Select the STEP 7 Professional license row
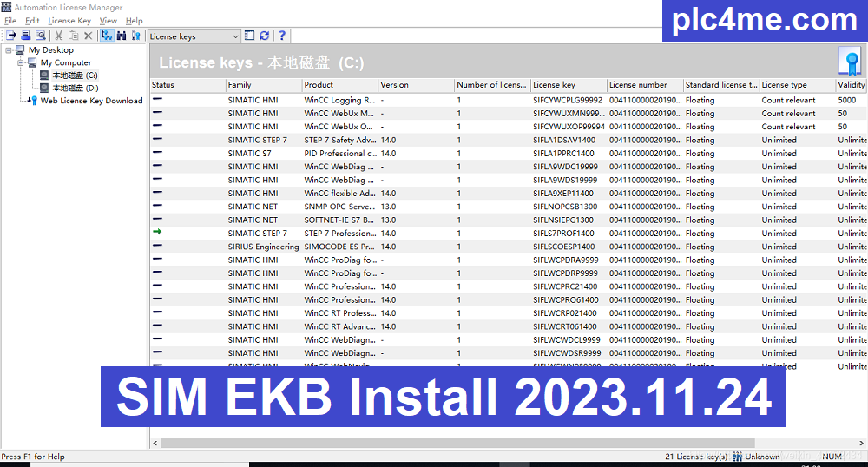This screenshot has height=467, width=868. coord(339,233)
